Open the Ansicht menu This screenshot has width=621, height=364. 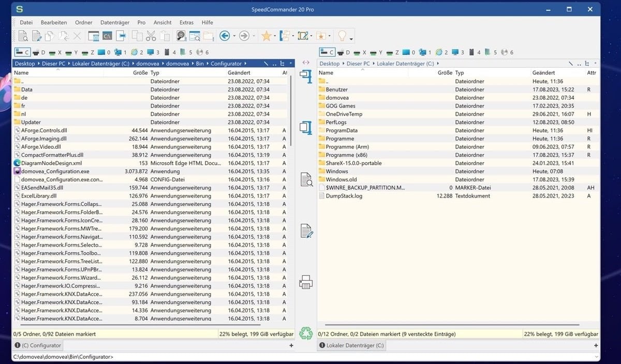pyautogui.click(x=162, y=23)
